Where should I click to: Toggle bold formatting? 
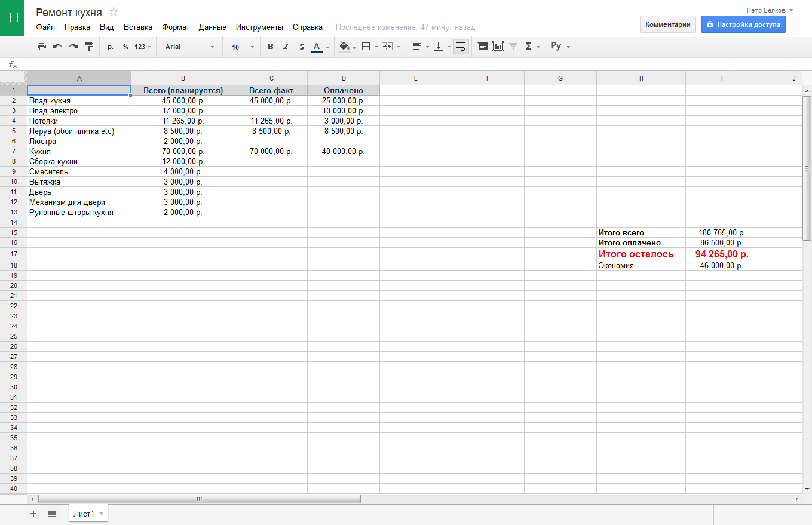point(271,47)
